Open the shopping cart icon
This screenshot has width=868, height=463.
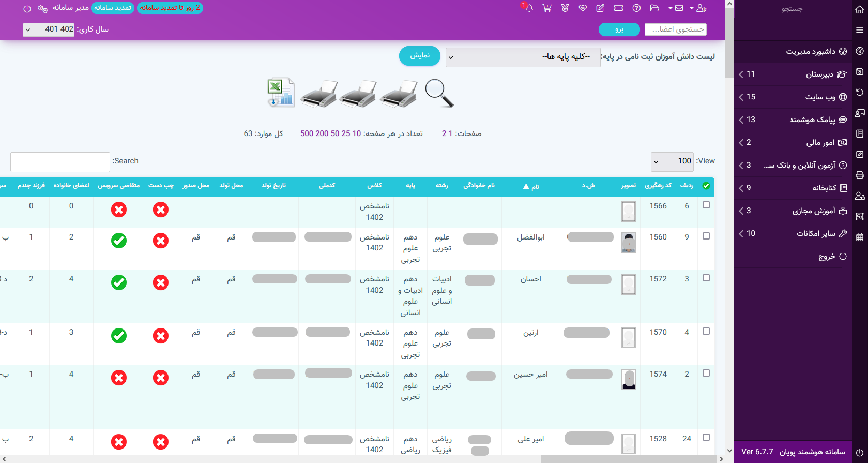click(x=547, y=8)
